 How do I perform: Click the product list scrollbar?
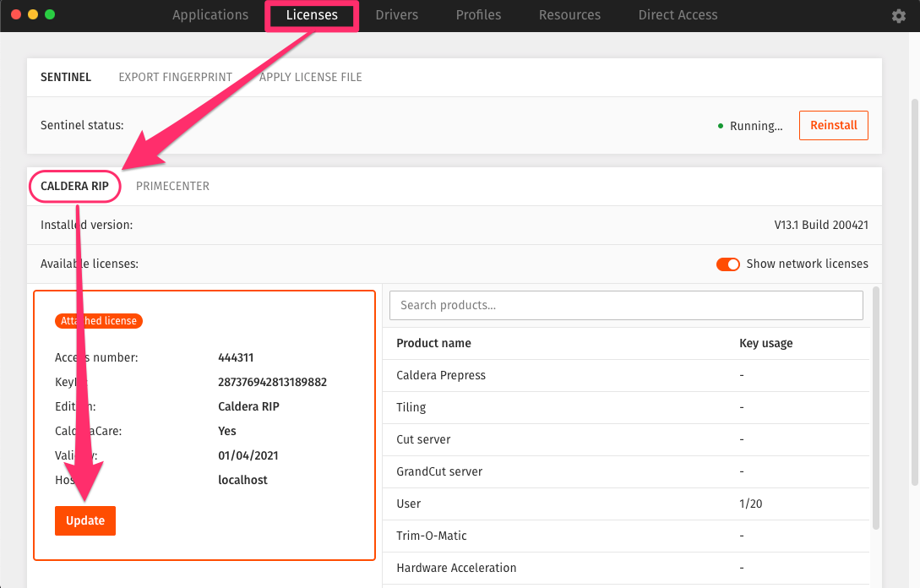tap(876, 408)
